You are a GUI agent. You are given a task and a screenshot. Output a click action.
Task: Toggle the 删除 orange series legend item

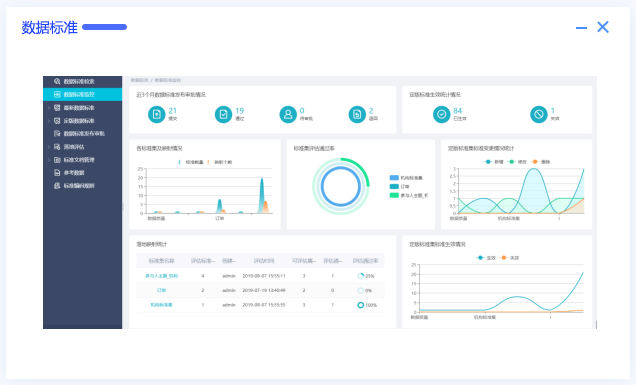click(540, 162)
